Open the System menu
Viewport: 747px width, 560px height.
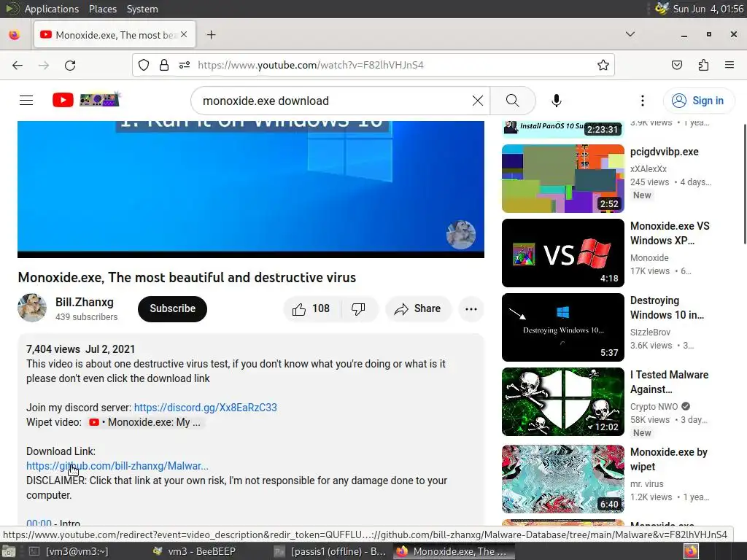pos(142,9)
